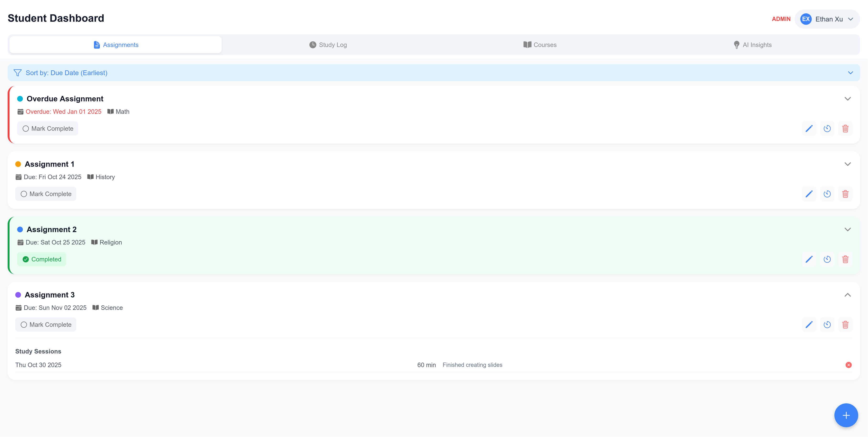The width and height of the screenshot is (868, 437).
Task: Mark Overdue Assignment as complete
Action: click(x=48, y=129)
